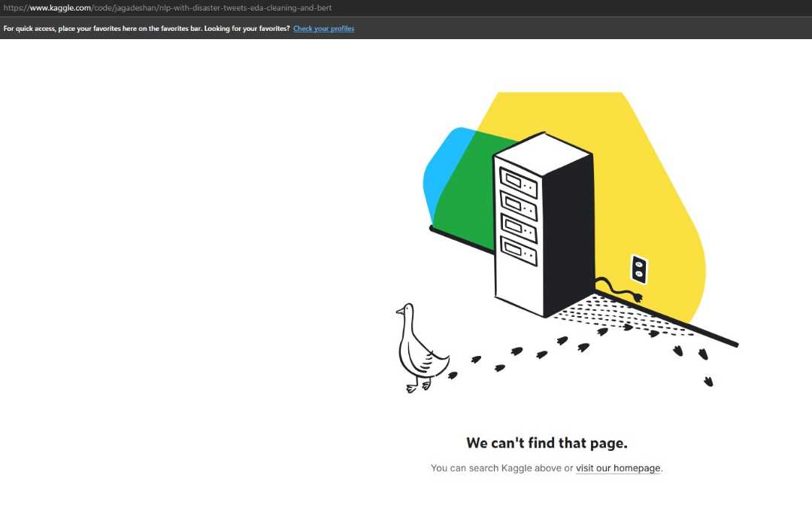Click the 'We can't find that page.' heading

tap(547, 443)
